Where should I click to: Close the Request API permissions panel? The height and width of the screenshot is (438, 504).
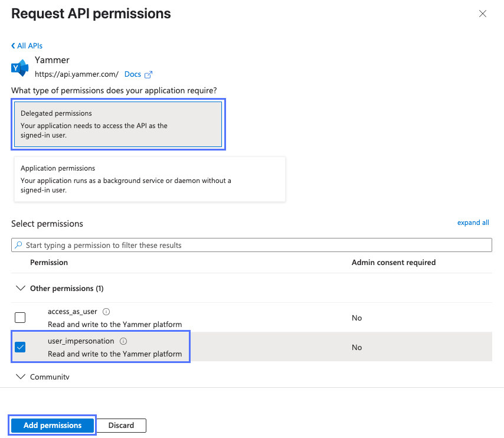tap(483, 14)
